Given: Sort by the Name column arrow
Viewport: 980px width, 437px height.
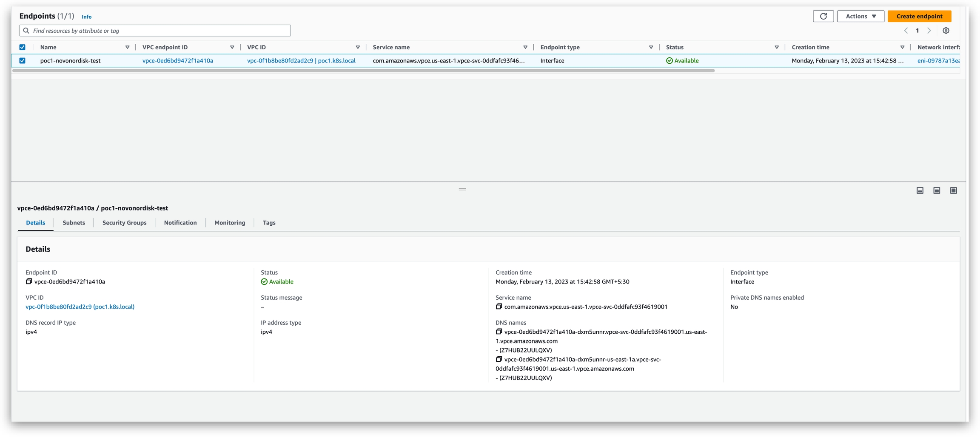Looking at the screenshot, I should pos(127,47).
